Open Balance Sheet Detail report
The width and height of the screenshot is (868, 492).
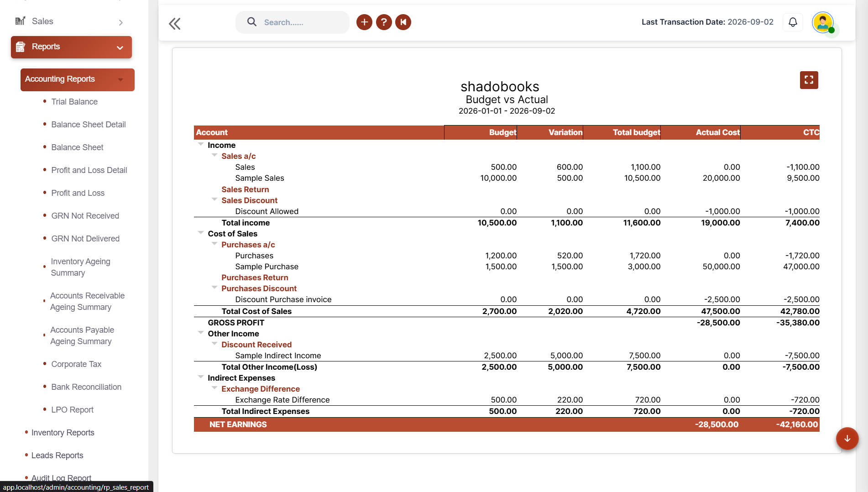[89, 125]
